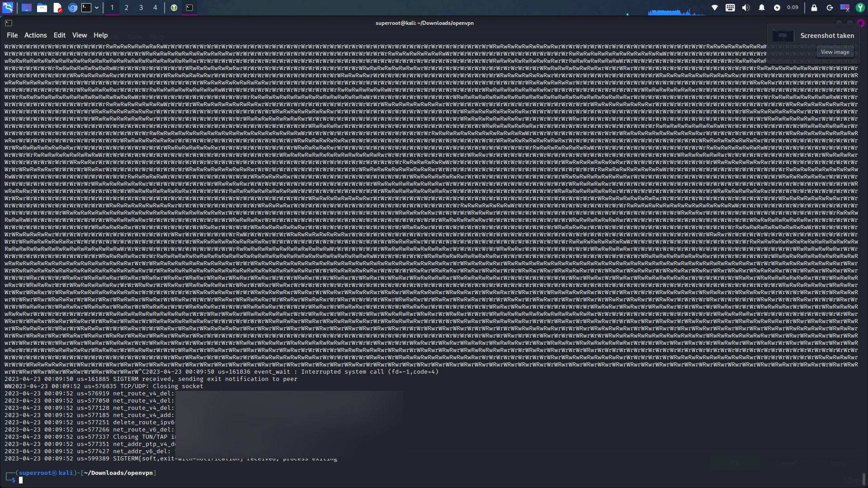Open the Actions menu
Screen dimensions: 868x488
pyautogui.click(x=35, y=35)
